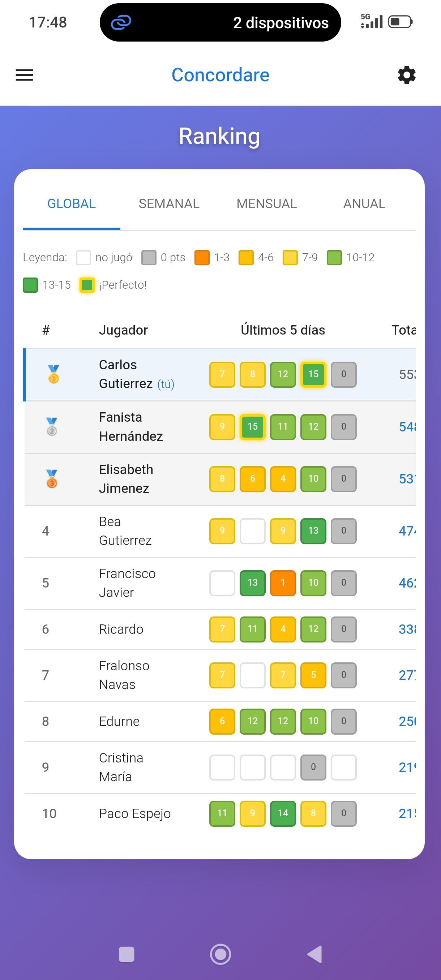The height and width of the screenshot is (980, 441).
Task: Select the Paco Espejo row name
Action: (x=135, y=814)
